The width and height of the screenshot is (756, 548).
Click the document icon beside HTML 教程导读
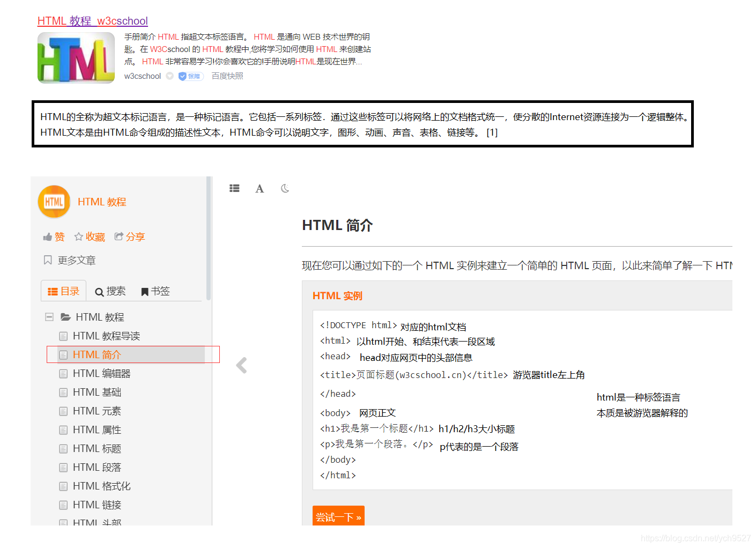coord(63,336)
